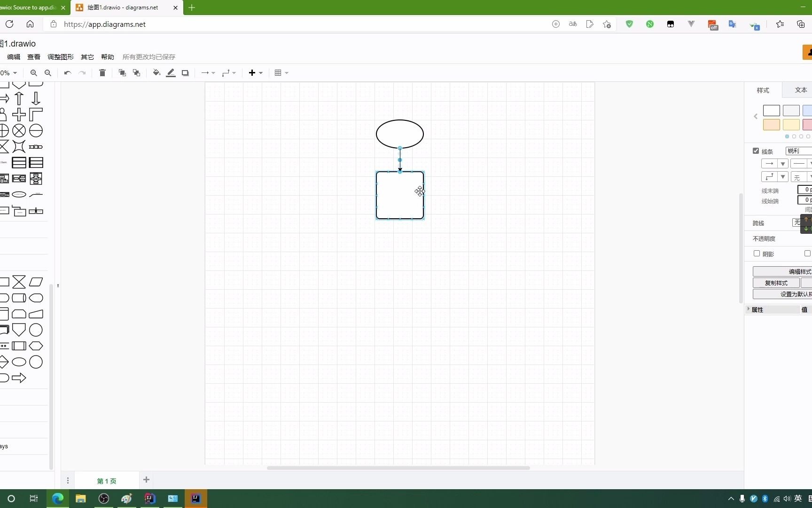
Task: Select the zoom in tool
Action: [x=33, y=73]
